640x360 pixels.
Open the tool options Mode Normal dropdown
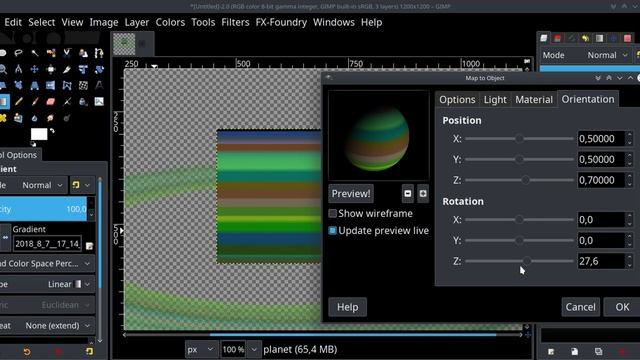click(42, 185)
